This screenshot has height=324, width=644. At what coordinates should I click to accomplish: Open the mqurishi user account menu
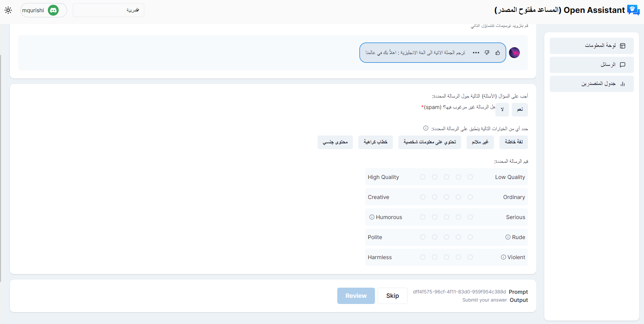coord(44,10)
